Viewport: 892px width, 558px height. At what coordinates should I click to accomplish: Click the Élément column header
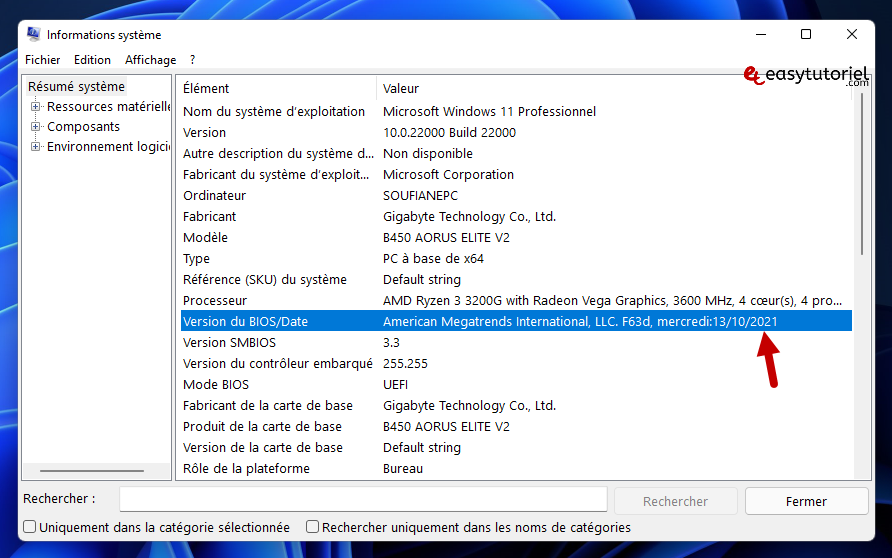coord(278,88)
